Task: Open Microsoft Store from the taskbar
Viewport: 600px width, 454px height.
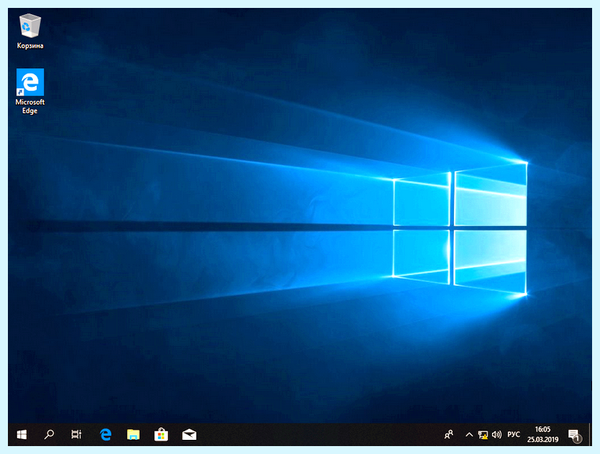Action: click(x=161, y=434)
